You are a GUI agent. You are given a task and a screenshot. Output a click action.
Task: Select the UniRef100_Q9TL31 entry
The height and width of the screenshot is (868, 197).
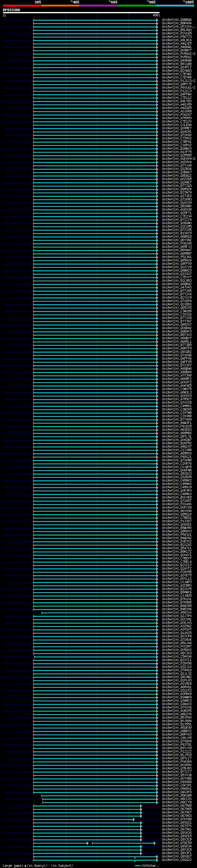click(176, 436)
